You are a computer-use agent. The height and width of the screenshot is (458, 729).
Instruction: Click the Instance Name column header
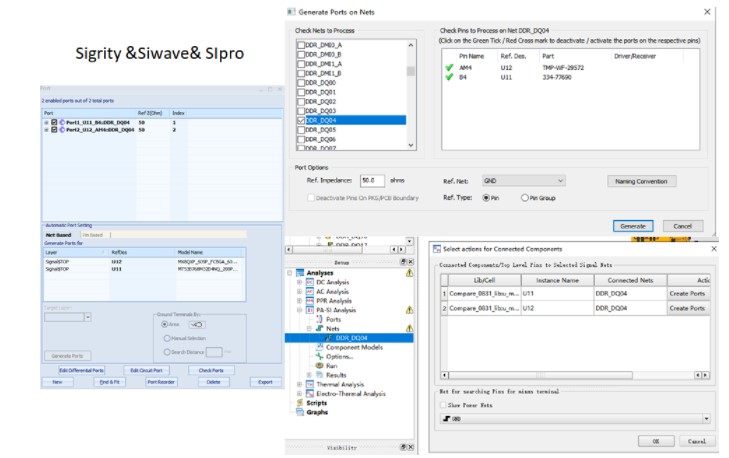557,280
